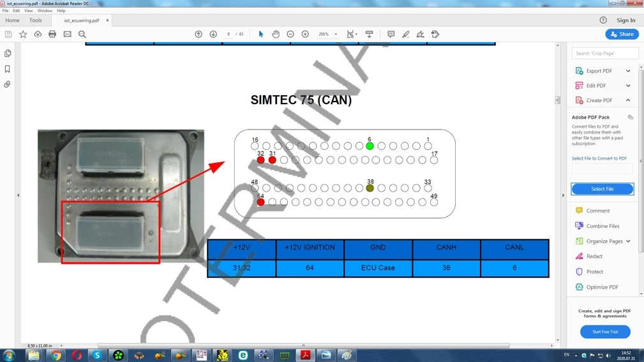644x362 pixels.
Task: Open the attachments paperclip panel
Action: (8, 84)
